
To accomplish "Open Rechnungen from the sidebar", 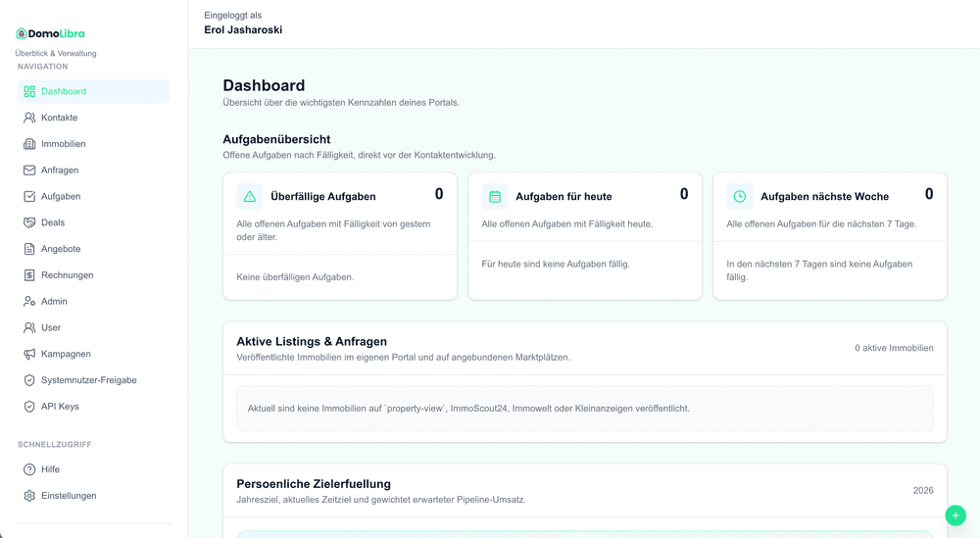I will tap(67, 275).
